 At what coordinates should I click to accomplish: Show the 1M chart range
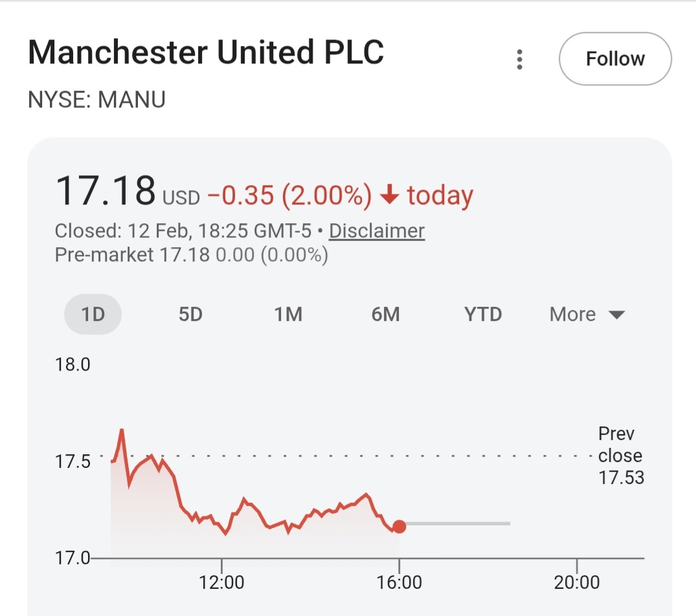point(288,314)
